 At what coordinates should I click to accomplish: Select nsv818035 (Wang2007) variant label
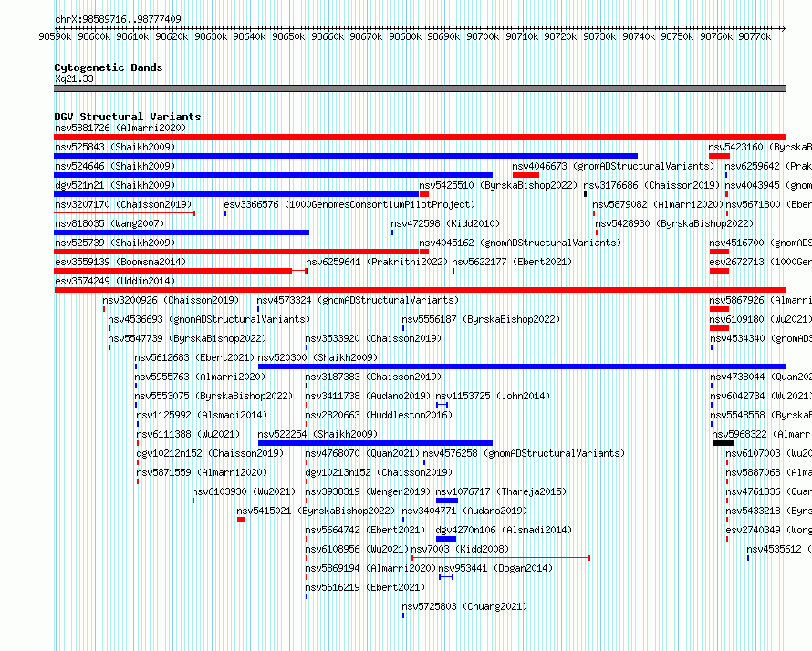[109, 223]
